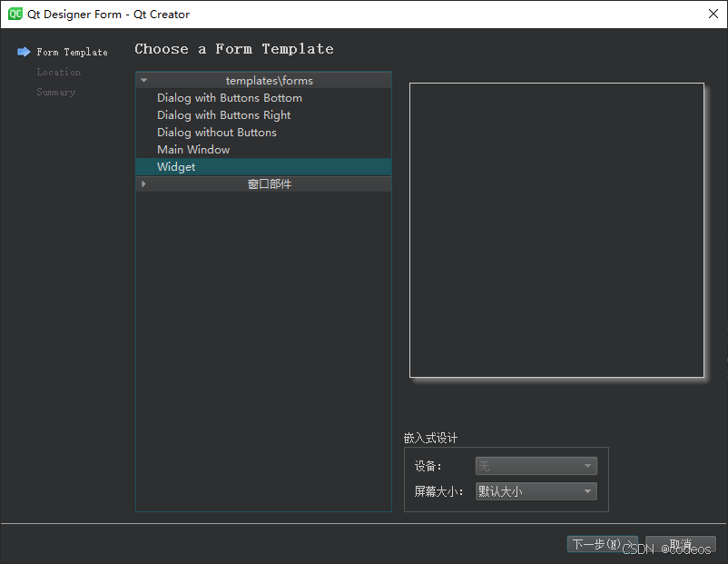The width and height of the screenshot is (728, 564).
Task: Expand the 窗口部件 group arrow
Action: pyautogui.click(x=143, y=184)
